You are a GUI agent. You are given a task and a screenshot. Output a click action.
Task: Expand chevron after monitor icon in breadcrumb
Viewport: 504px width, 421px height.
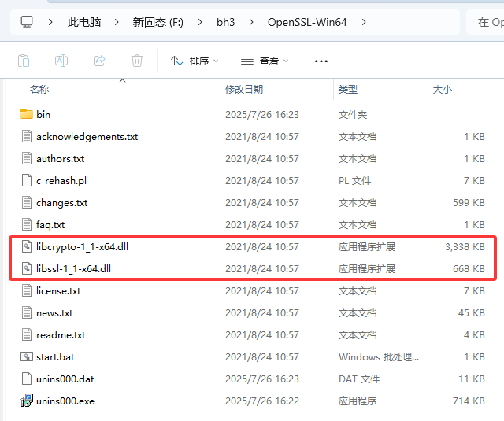pyautogui.click(x=50, y=22)
